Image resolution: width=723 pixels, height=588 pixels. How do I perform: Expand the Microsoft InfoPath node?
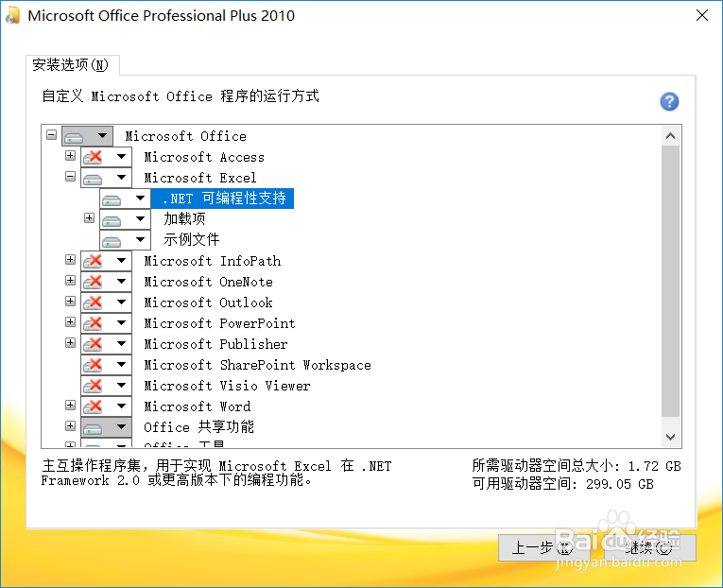click(x=70, y=259)
